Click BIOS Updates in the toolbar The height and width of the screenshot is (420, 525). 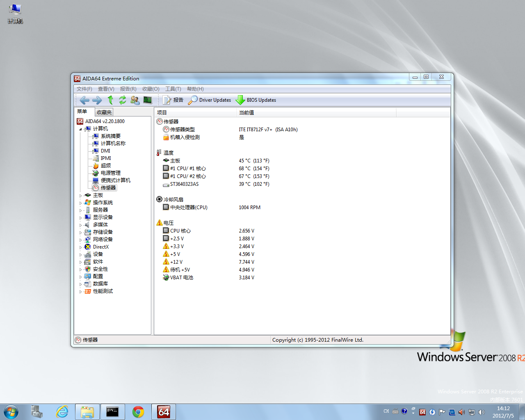click(x=256, y=100)
